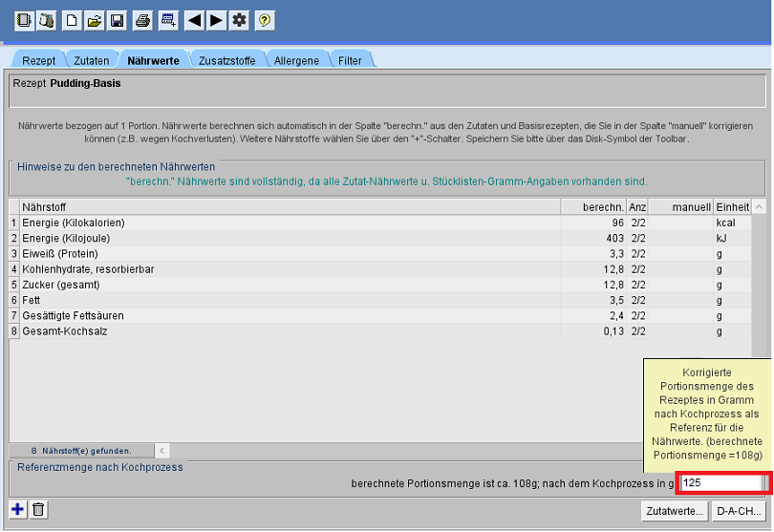
Task: Open help with question mark icon
Action: click(265, 20)
